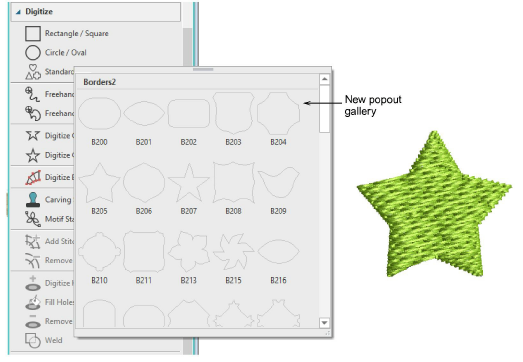Open the Standard shapes tool icon

[33, 72]
